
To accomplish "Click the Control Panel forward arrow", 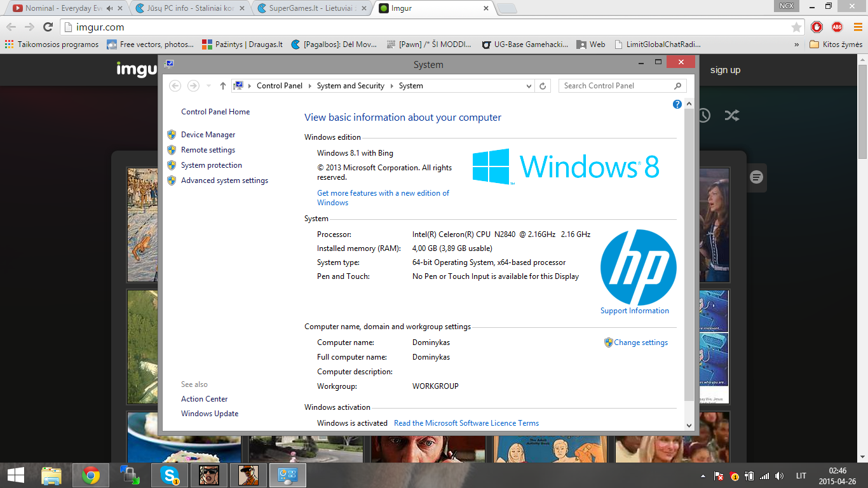I will [193, 86].
